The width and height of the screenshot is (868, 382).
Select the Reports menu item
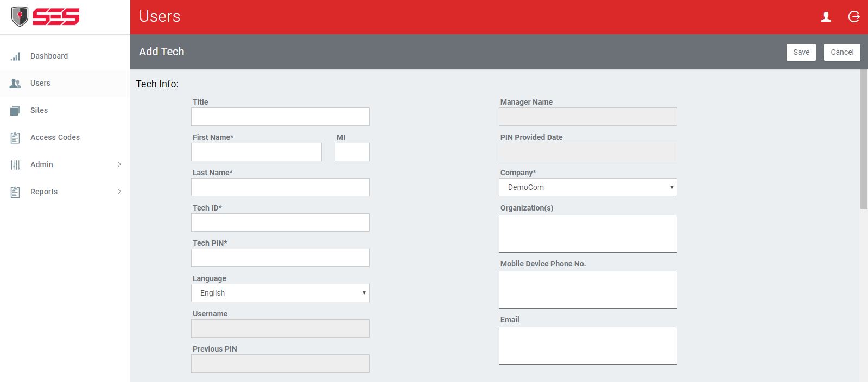[x=65, y=192]
